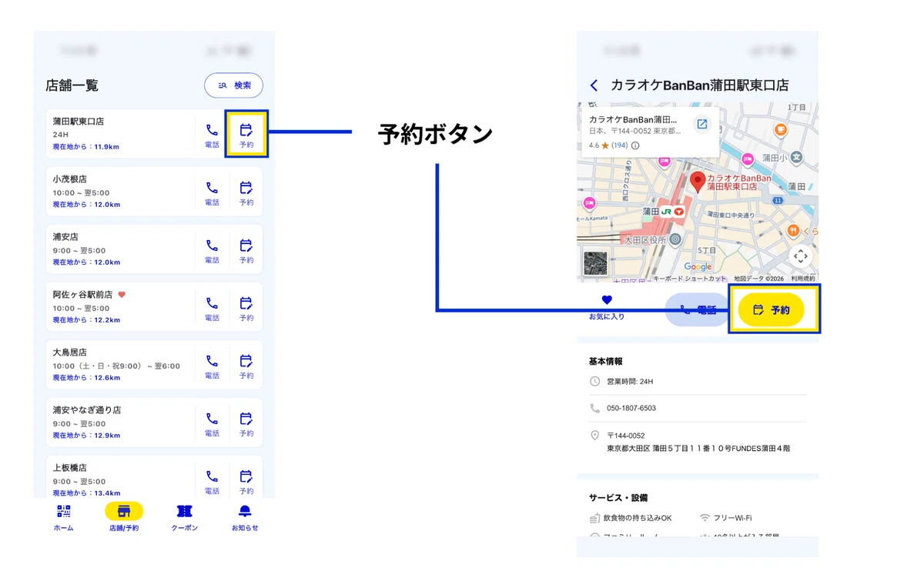Screen dimensions: 924x588
Task: Switch to the お知らせ tab
Action: 245,517
